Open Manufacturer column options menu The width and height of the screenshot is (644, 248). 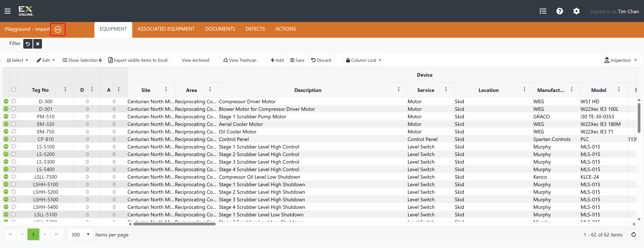tap(571, 89)
